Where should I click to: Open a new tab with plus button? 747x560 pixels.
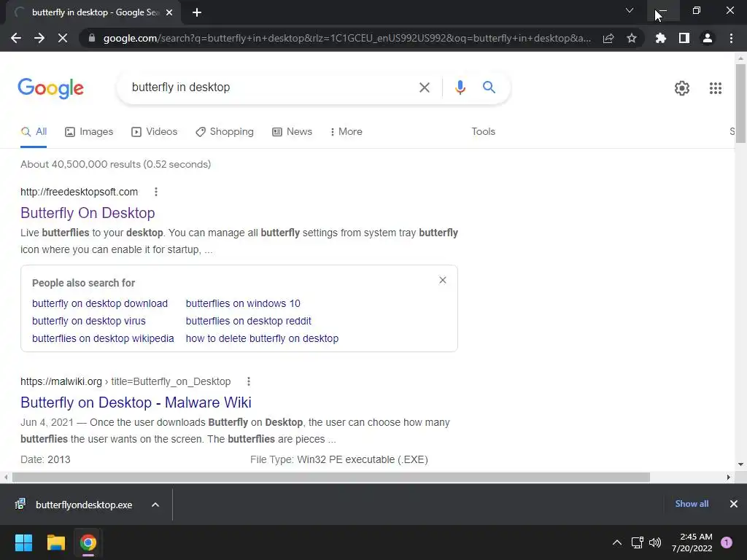[x=197, y=12]
